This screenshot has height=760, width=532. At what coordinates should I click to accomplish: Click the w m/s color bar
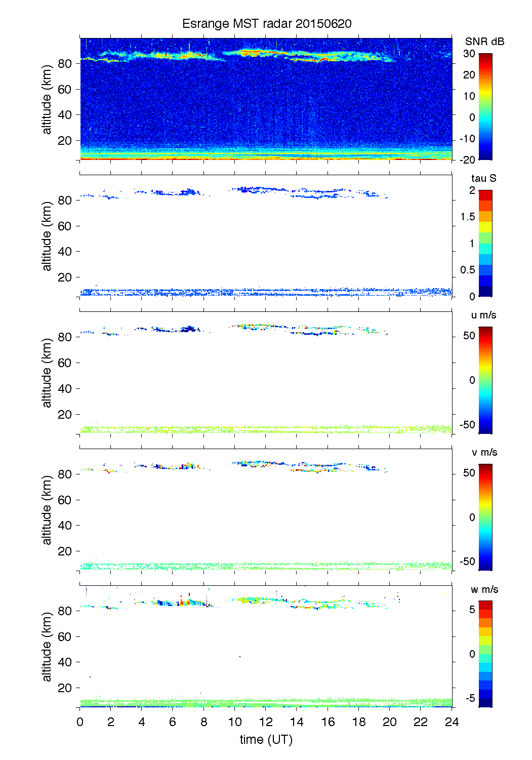(x=485, y=654)
